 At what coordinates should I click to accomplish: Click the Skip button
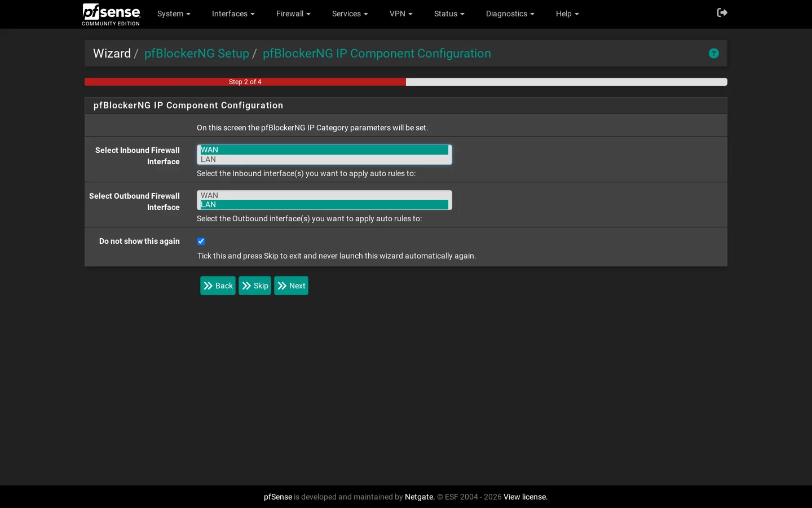click(x=255, y=286)
